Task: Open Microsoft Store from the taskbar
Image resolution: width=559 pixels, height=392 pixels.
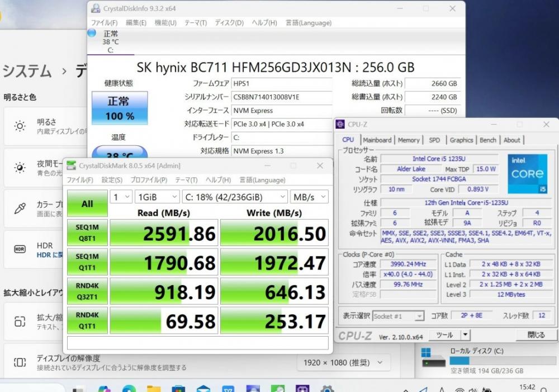Action: (178, 389)
